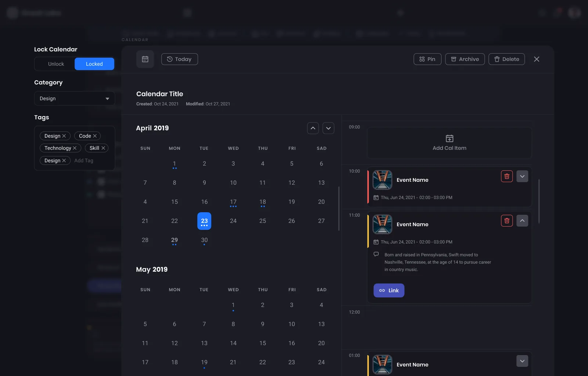Image resolution: width=588 pixels, height=376 pixels.
Task: Select the Locked option
Action: click(x=94, y=64)
